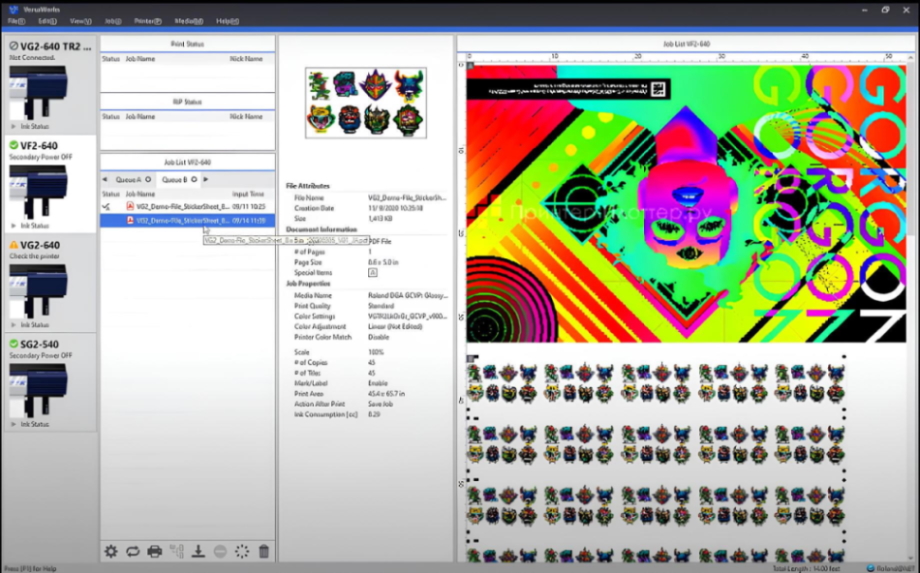Click the nesting layout icon in job toolbar
The height and width of the screenshot is (573, 920).
pyautogui.click(x=177, y=551)
